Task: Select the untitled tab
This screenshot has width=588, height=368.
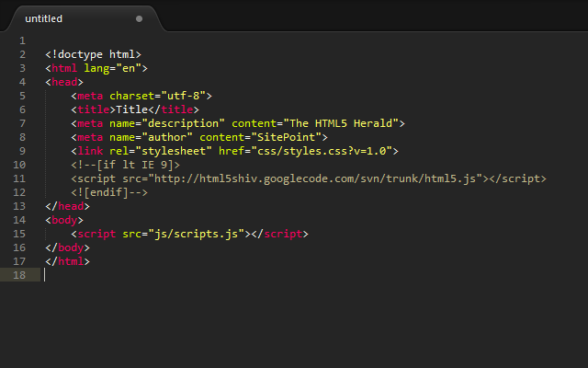Action: 85,18
